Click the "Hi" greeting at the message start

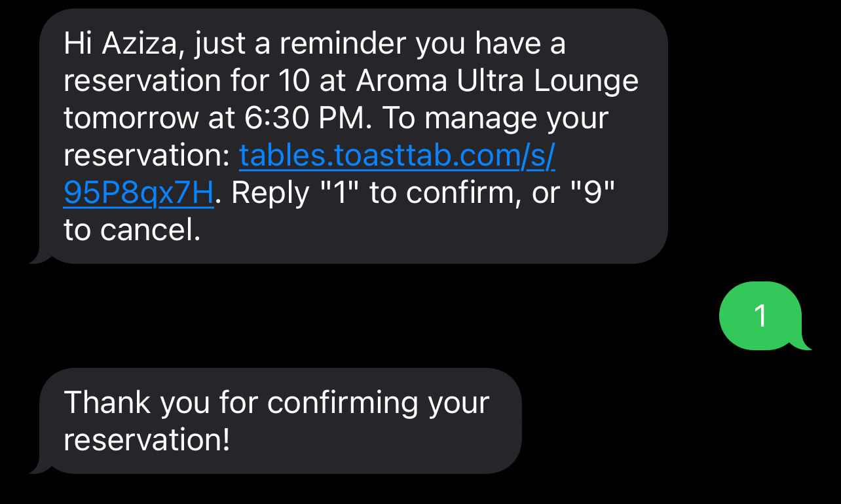point(77,44)
